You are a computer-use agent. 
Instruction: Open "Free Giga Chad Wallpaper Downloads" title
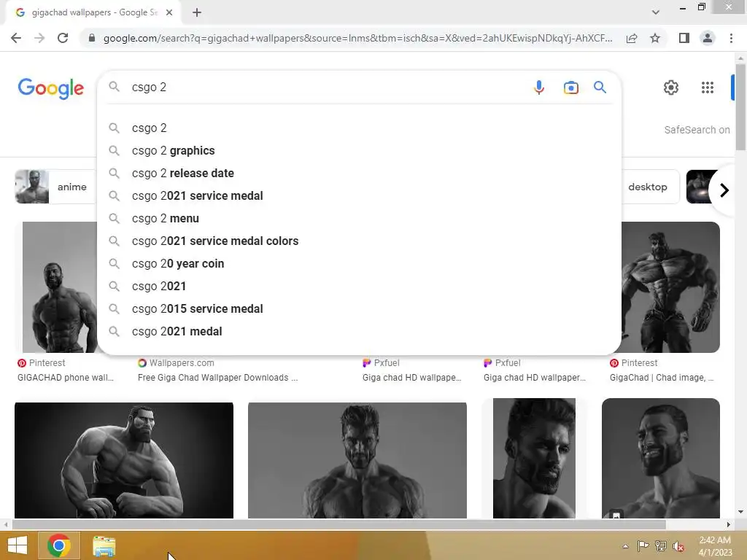[x=217, y=378]
